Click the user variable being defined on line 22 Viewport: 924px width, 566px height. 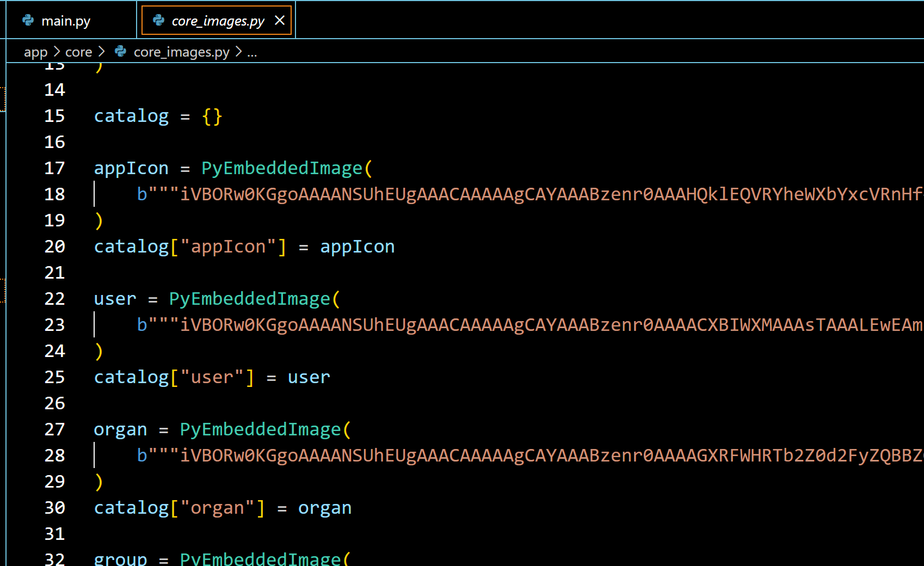tap(115, 299)
